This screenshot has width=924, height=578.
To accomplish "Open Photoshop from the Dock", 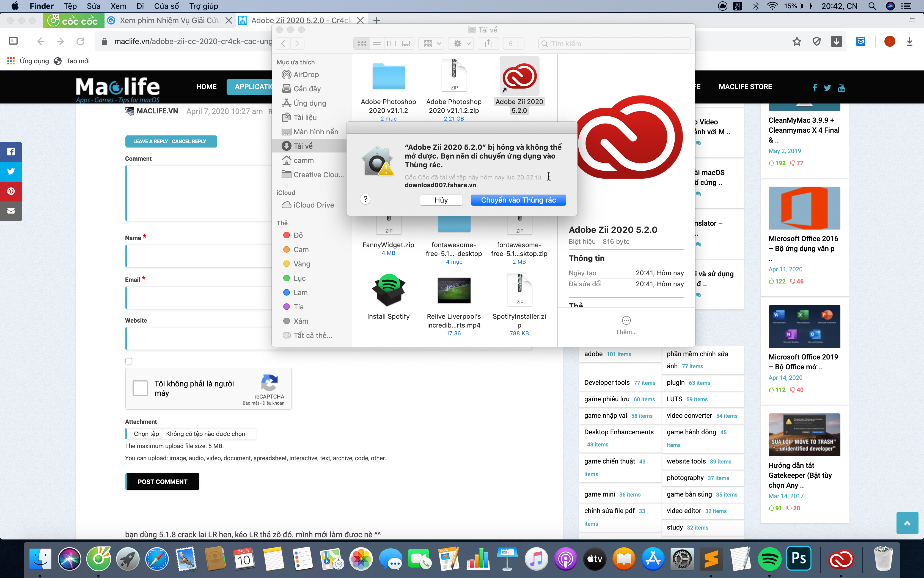I will 799,559.
